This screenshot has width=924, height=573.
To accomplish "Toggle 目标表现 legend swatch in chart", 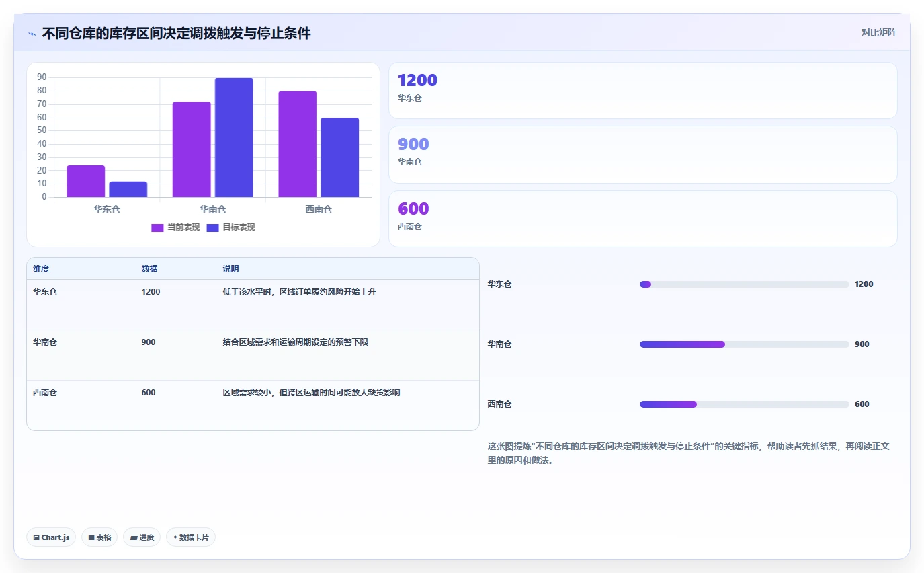I will [212, 227].
